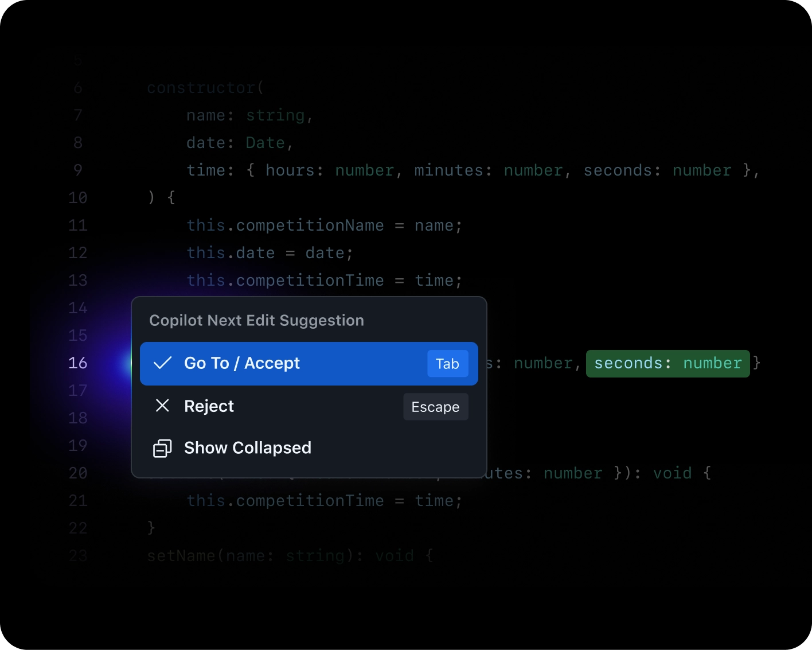Image resolution: width=812 pixels, height=650 pixels.
Task: Select the checkmark icon beside Go To / Accept
Action: (x=162, y=363)
